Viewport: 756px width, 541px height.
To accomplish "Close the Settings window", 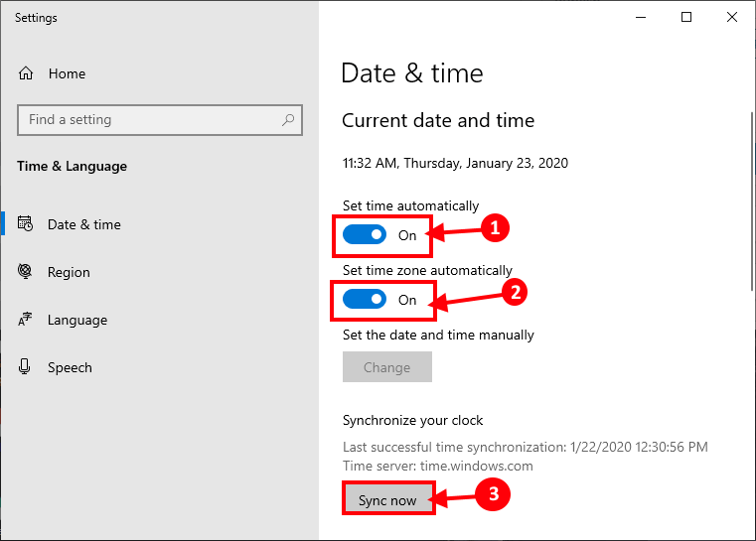I will [732, 17].
